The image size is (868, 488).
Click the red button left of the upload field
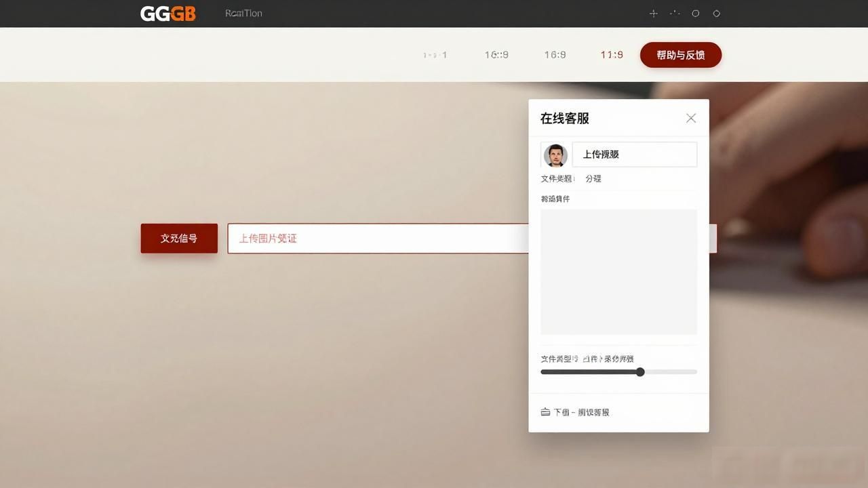pos(179,239)
